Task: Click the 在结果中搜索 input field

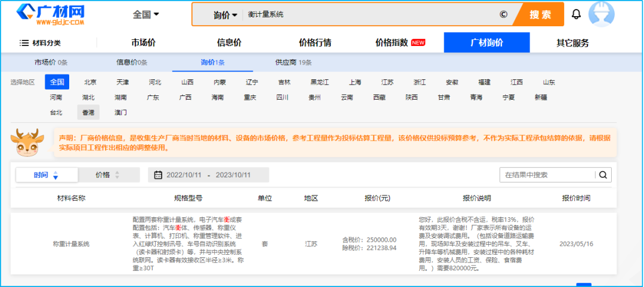Action: click(x=547, y=175)
